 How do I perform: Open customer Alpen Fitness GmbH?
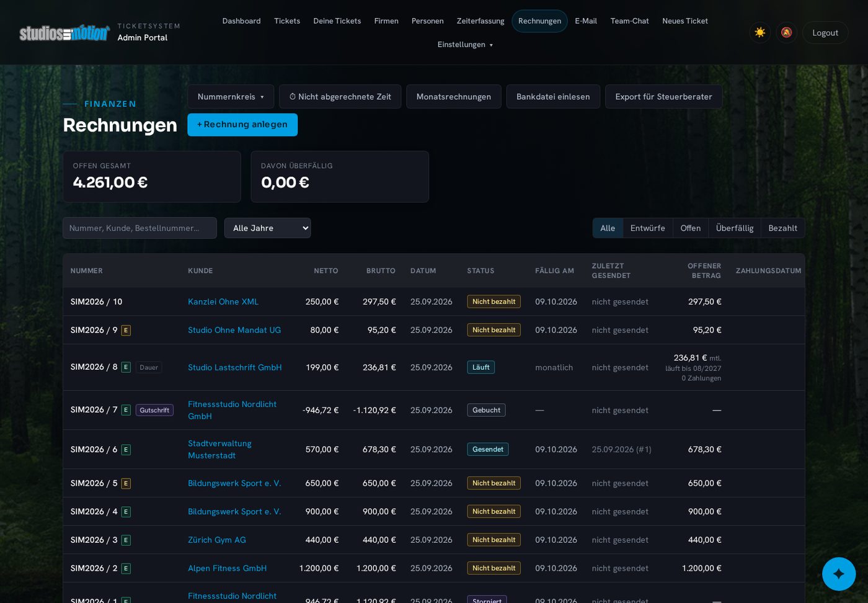(x=228, y=568)
